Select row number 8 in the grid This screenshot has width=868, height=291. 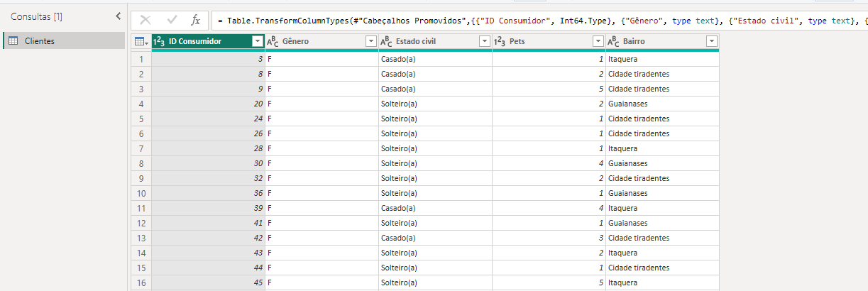pos(141,163)
